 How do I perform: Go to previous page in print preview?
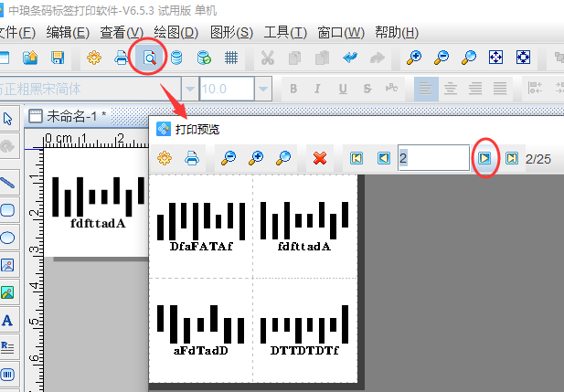(x=383, y=158)
